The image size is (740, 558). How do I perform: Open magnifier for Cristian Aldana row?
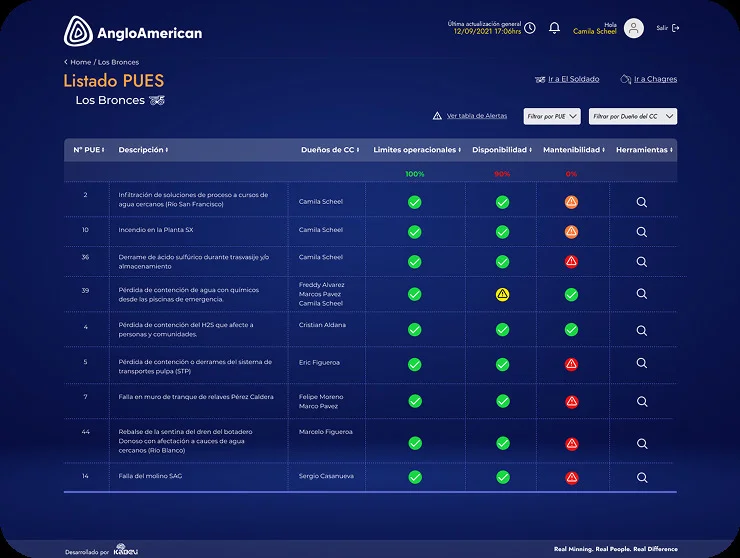tap(641, 330)
